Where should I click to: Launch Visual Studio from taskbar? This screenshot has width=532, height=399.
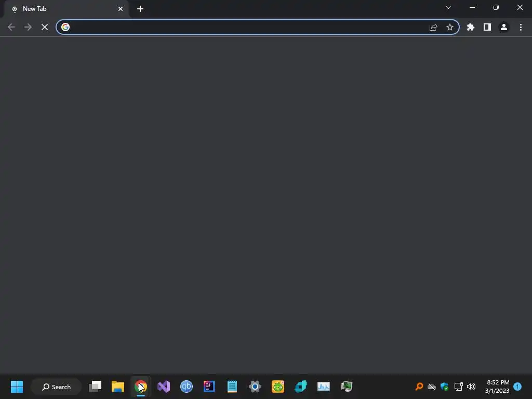164,387
